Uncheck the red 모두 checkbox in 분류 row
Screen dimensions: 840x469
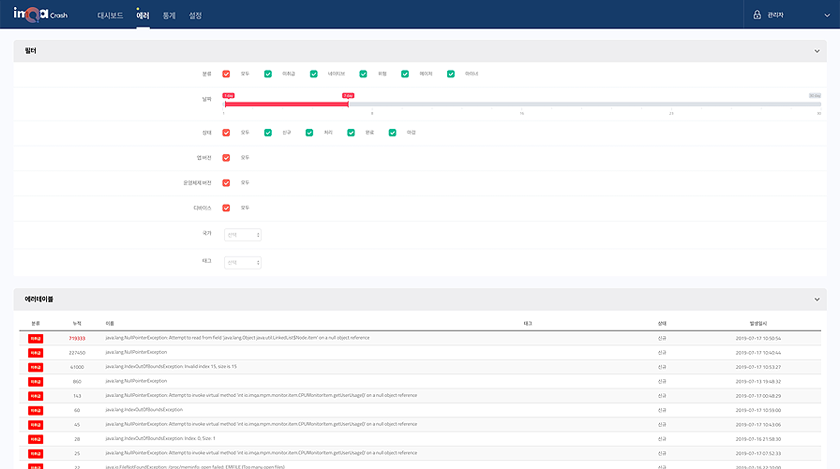(x=227, y=74)
